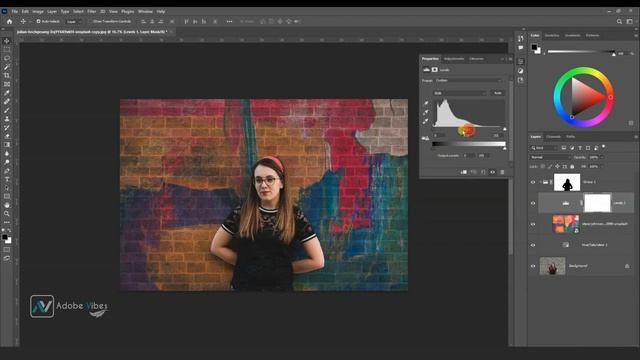Click the trash icon in Properties panel

(x=502, y=172)
